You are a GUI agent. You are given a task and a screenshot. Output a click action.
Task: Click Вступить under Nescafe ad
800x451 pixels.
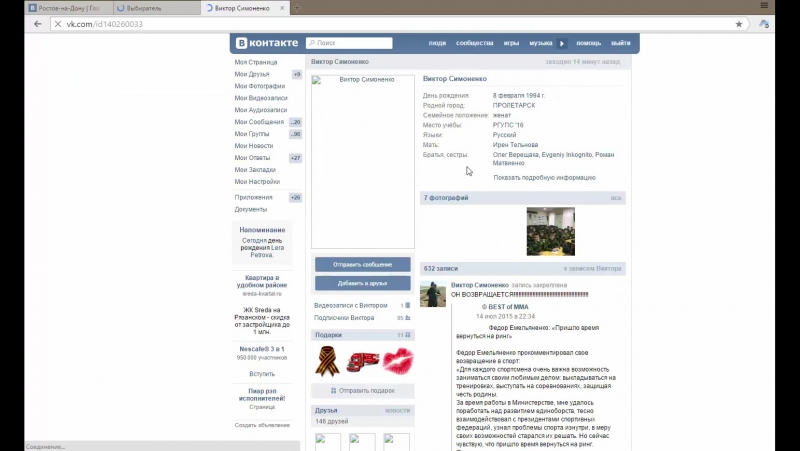click(262, 374)
